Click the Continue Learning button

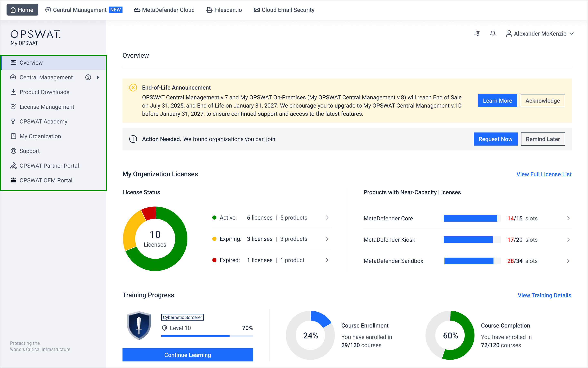[188, 355]
